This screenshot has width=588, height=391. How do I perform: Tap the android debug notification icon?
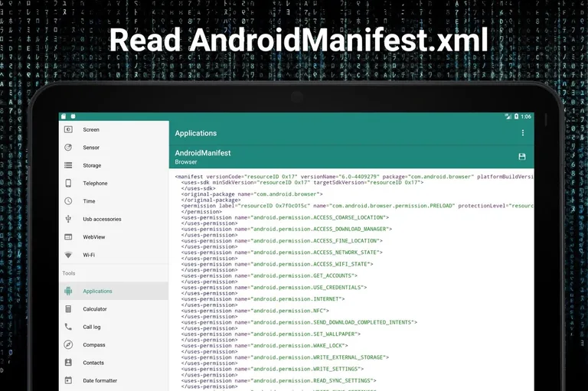[73, 116]
